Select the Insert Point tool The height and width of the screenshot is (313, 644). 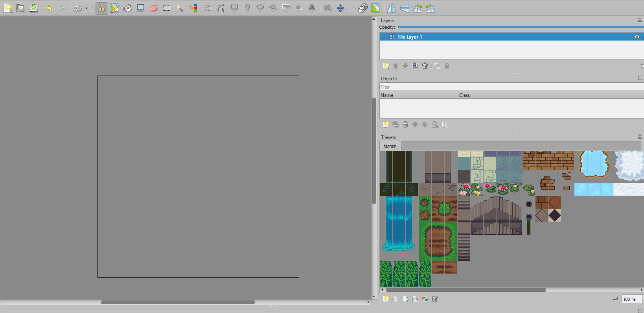click(247, 8)
